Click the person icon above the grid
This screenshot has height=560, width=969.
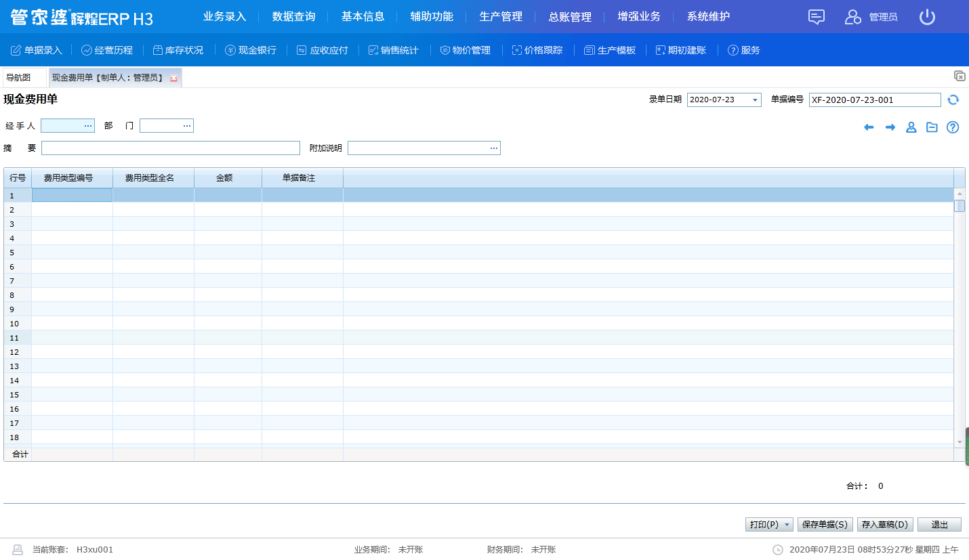(x=911, y=127)
